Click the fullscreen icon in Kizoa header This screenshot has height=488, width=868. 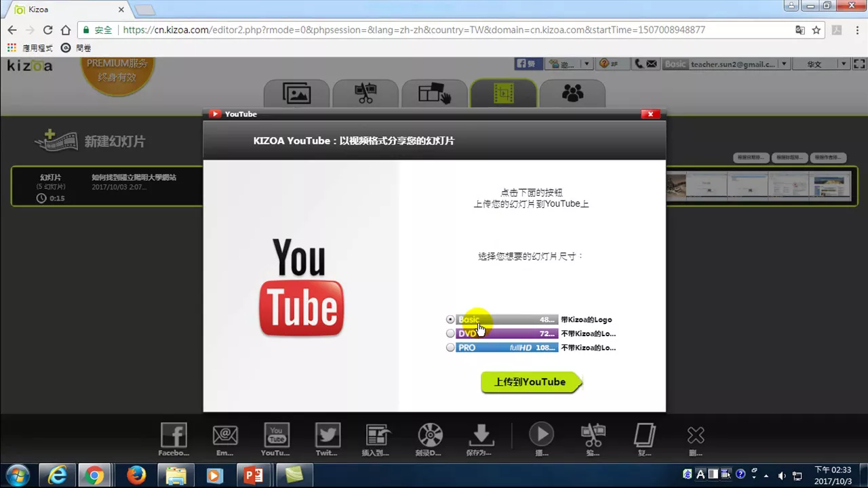point(859,64)
